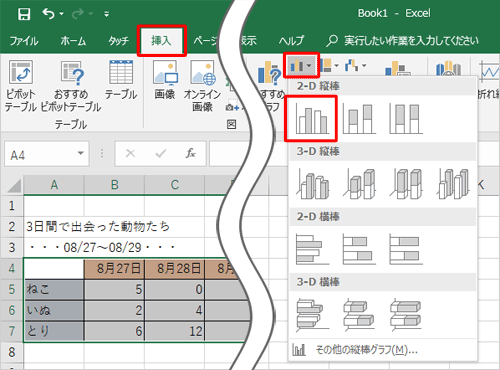
Task: Open Quick Access Toolbar customize dropdown
Action: coord(106,14)
